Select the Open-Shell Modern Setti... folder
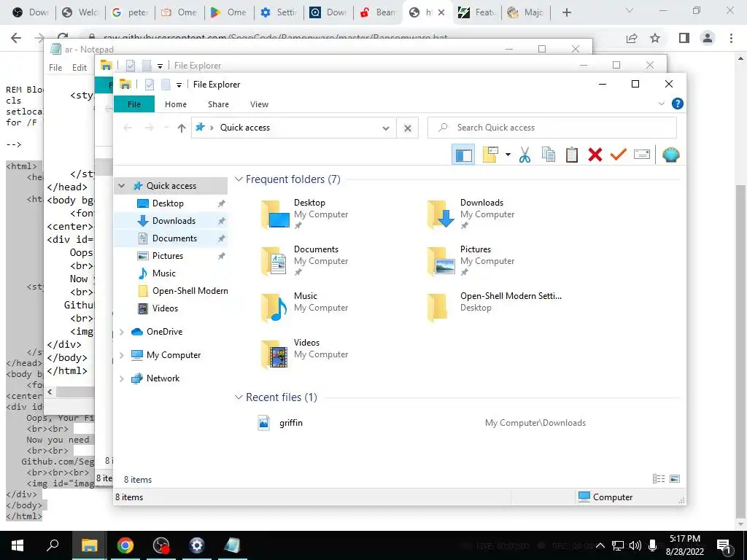 click(495, 307)
